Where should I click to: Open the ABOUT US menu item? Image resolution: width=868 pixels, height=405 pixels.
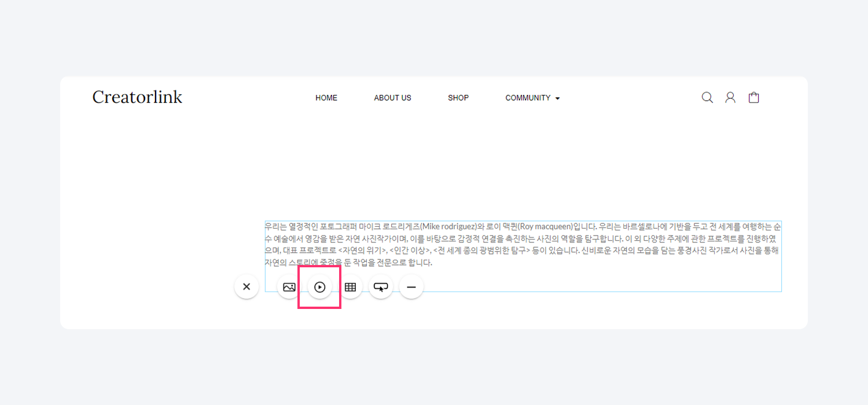(392, 98)
